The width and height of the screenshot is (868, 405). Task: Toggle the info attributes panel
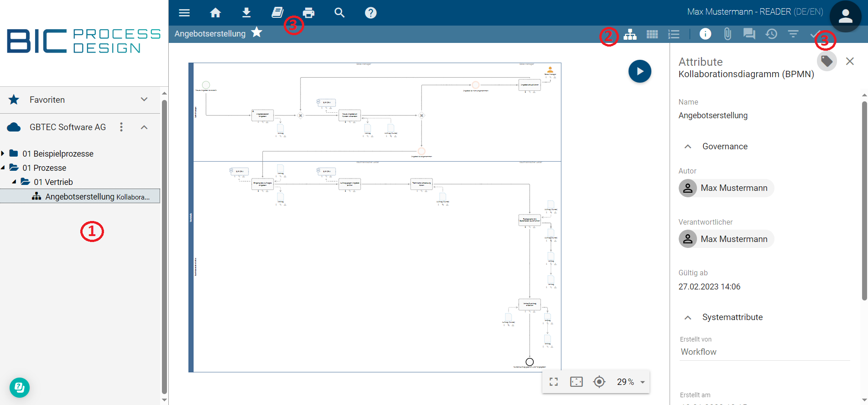point(705,34)
